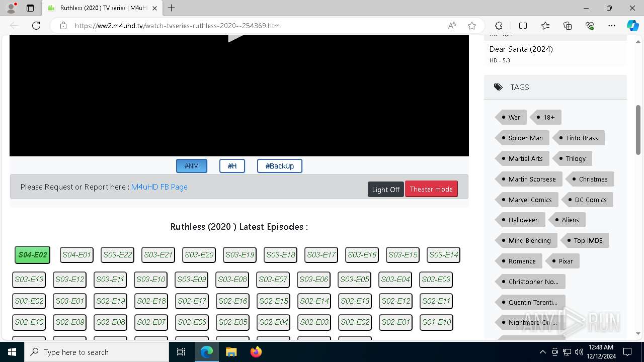Reload the page with Refresh icon
The width and height of the screenshot is (644, 362).
tap(36, 26)
